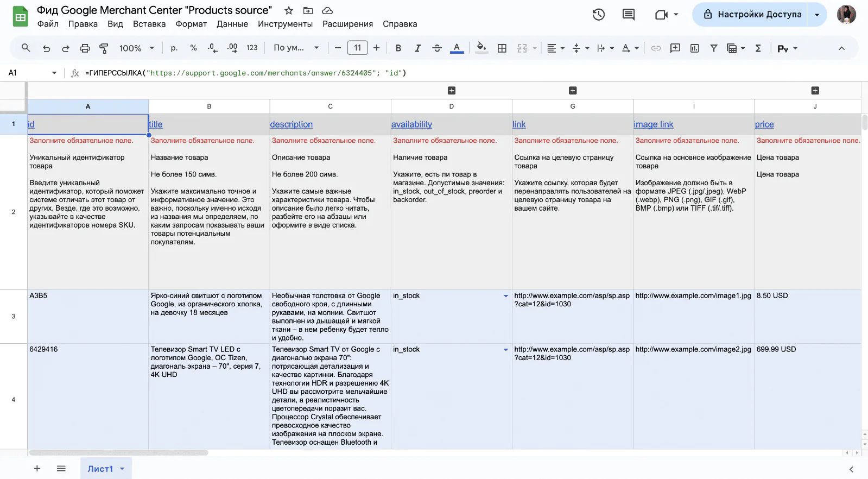Click Настройки Доступа share button
The width and height of the screenshot is (868, 479).
point(750,15)
